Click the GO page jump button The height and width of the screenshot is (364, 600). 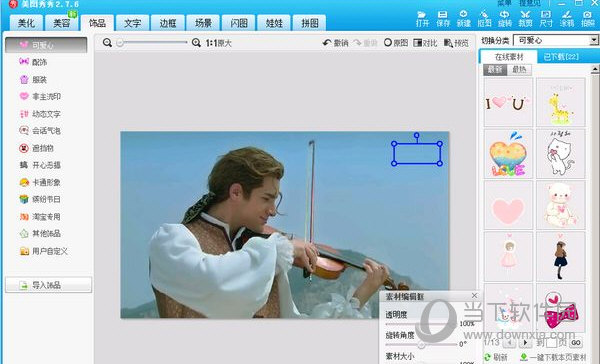click(x=576, y=343)
